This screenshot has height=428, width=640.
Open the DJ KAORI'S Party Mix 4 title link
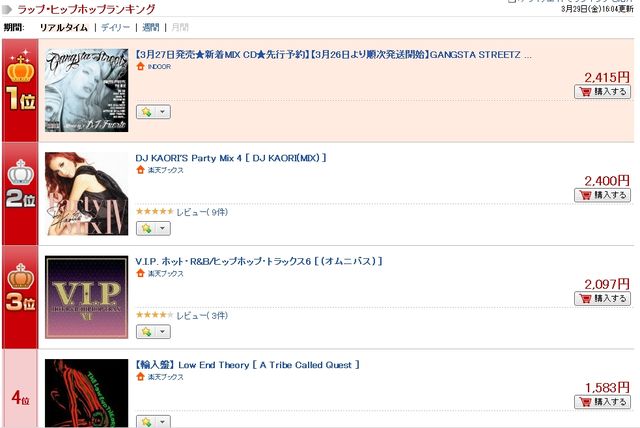point(231,158)
